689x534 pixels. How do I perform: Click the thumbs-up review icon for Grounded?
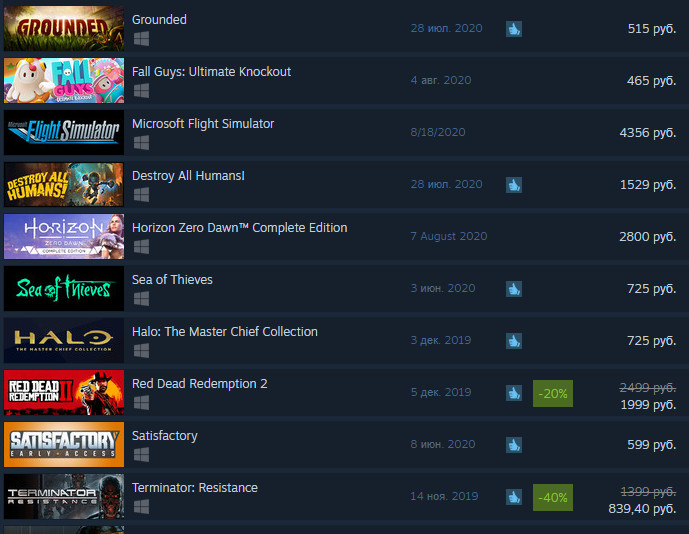[514, 29]
